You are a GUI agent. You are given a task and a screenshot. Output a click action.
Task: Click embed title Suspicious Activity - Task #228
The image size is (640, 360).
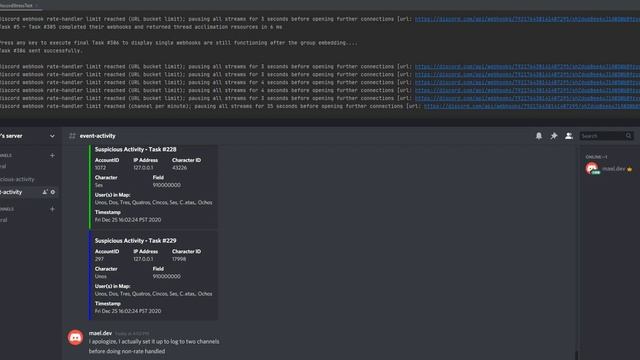coord(136,149)
